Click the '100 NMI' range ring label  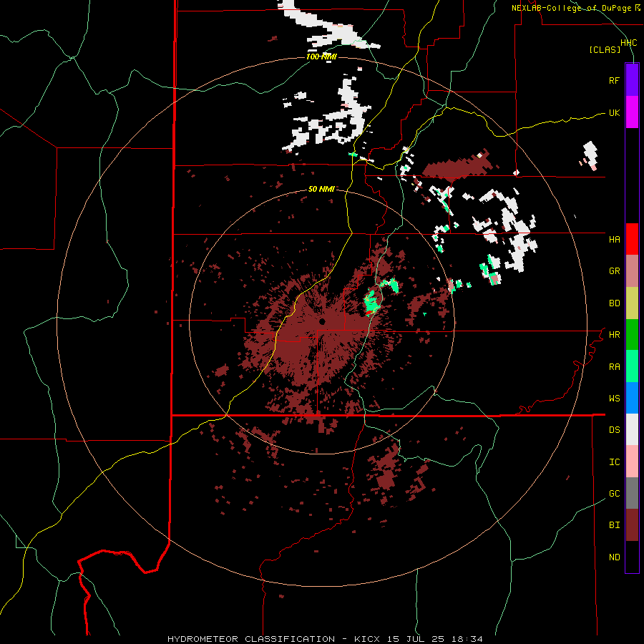(321, 57)
